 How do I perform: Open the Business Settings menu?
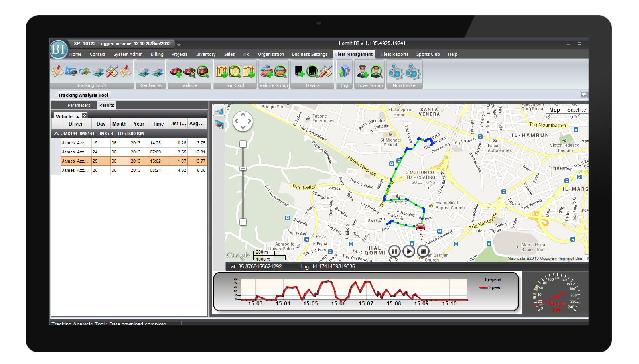310,54
